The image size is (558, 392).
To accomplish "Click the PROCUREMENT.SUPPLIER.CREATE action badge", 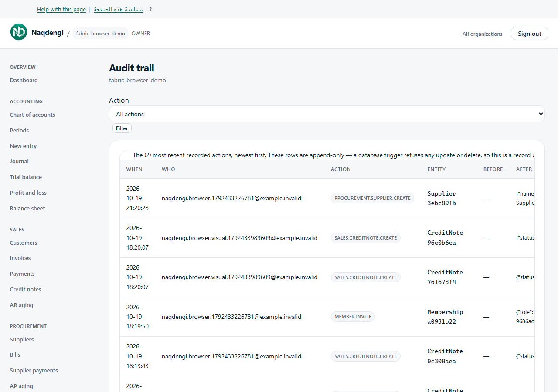I will coord(372,198).
